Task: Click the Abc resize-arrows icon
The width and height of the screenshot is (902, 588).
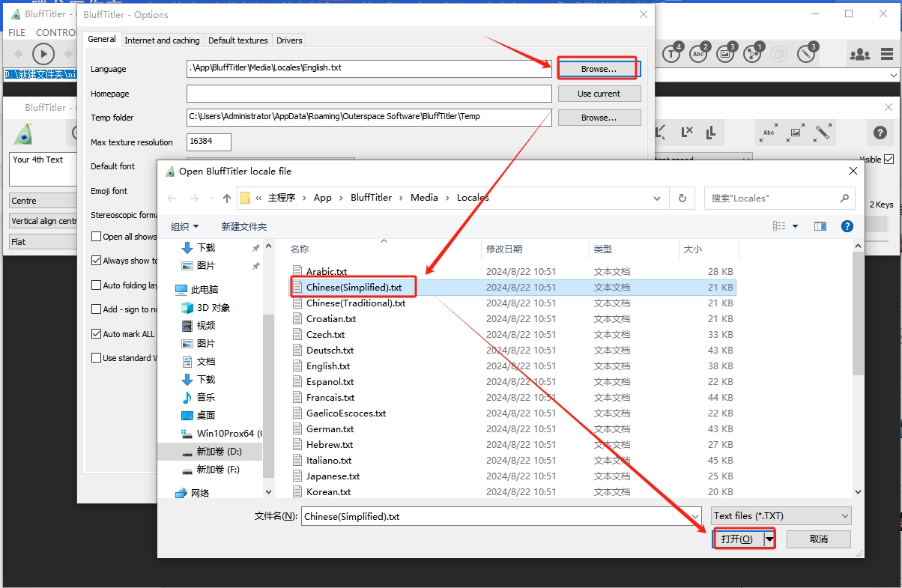Action: [x=769, y=133]
